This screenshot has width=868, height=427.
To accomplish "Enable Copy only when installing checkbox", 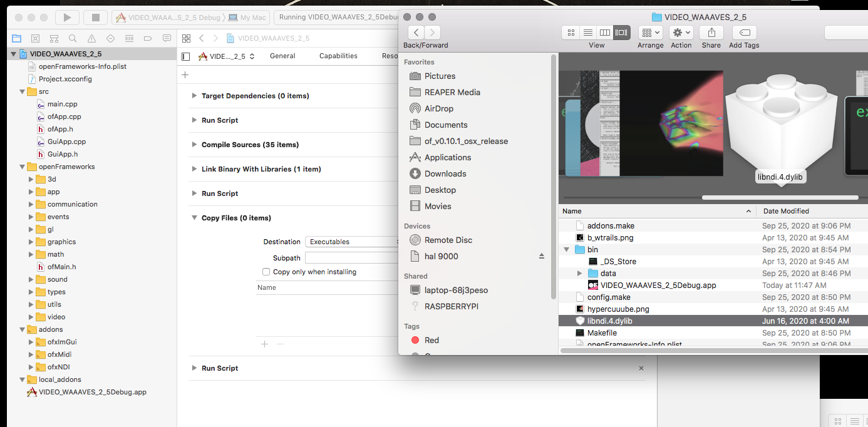I will [266, 272].
